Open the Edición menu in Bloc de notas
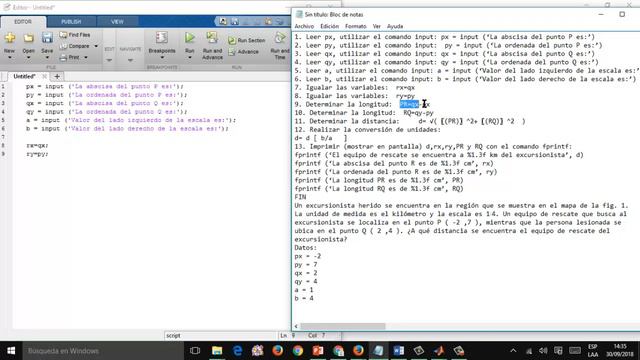 pos(329,26)
